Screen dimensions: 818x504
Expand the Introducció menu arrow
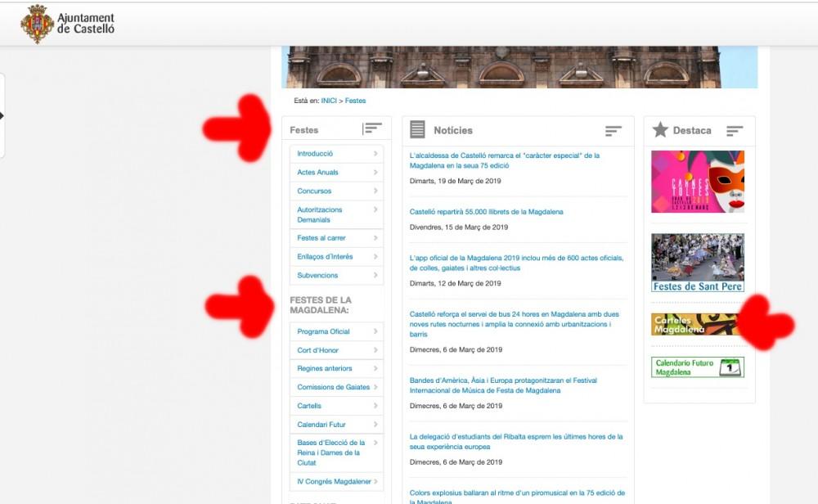pyautogui.click(x=375, y=154)
